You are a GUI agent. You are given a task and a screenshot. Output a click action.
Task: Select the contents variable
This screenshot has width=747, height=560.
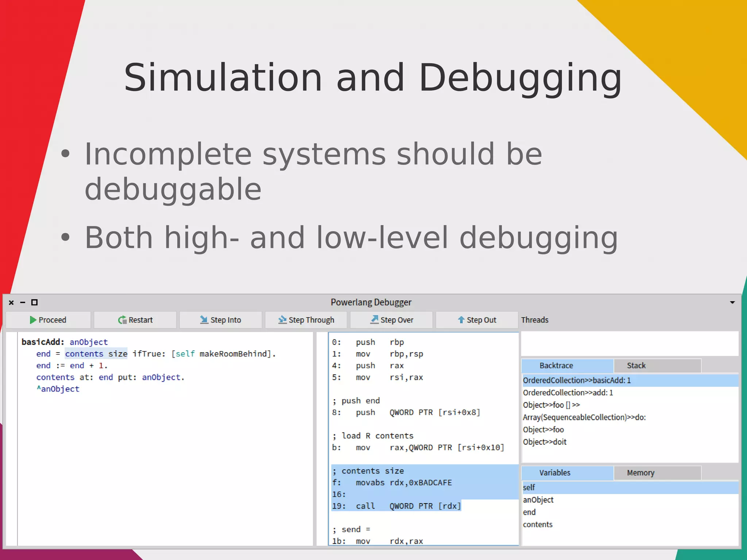coord(630,525)
